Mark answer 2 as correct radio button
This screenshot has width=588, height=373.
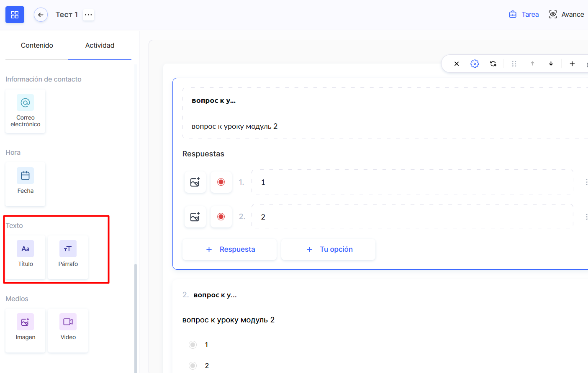[221, 217]
